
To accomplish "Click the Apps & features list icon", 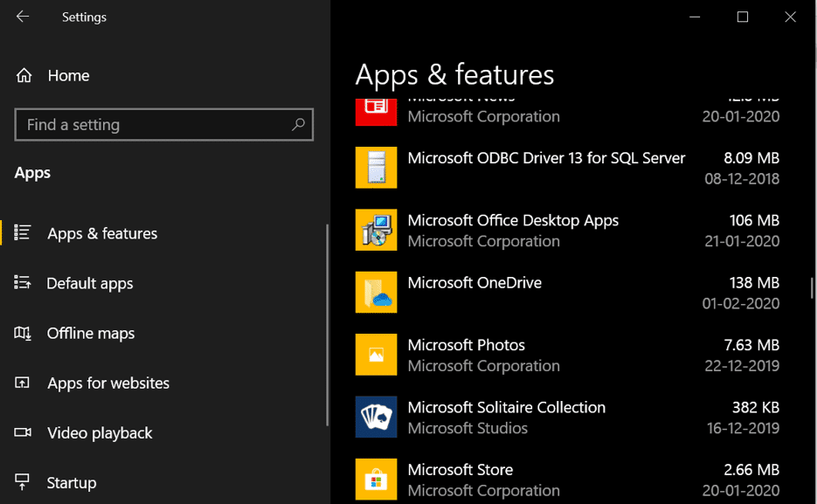I will [23, 232].
